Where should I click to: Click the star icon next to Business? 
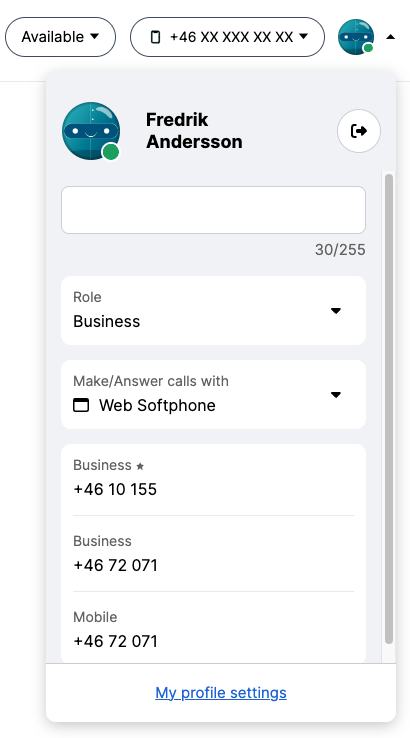140,466
